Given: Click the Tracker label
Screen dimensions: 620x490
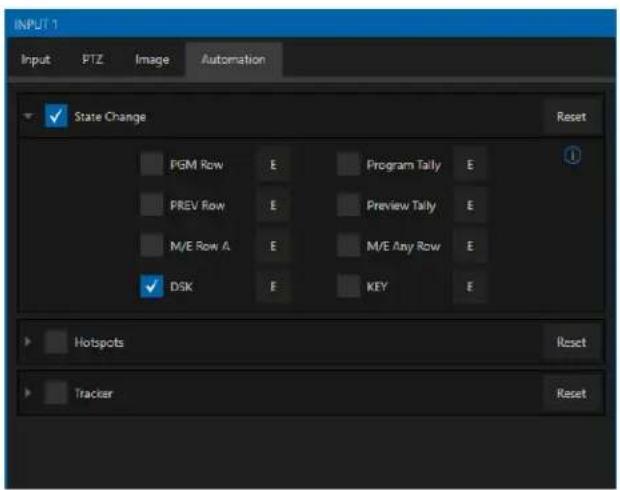Looking at the screenshot, I should click(94, 394).
